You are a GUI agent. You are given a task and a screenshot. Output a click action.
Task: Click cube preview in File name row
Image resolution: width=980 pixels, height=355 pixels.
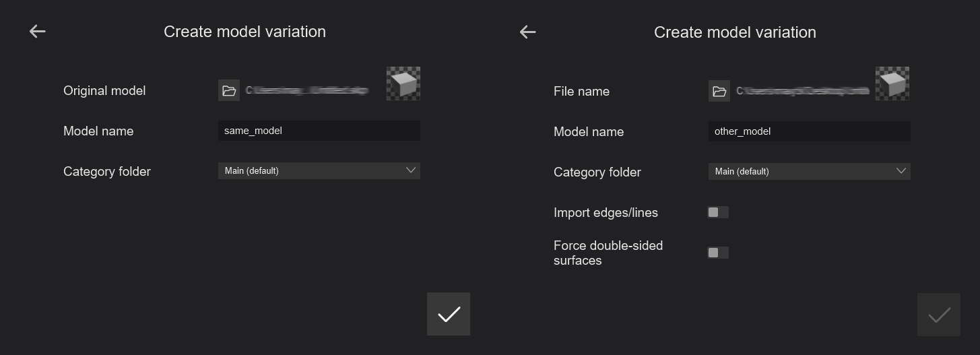pos(892,84)
